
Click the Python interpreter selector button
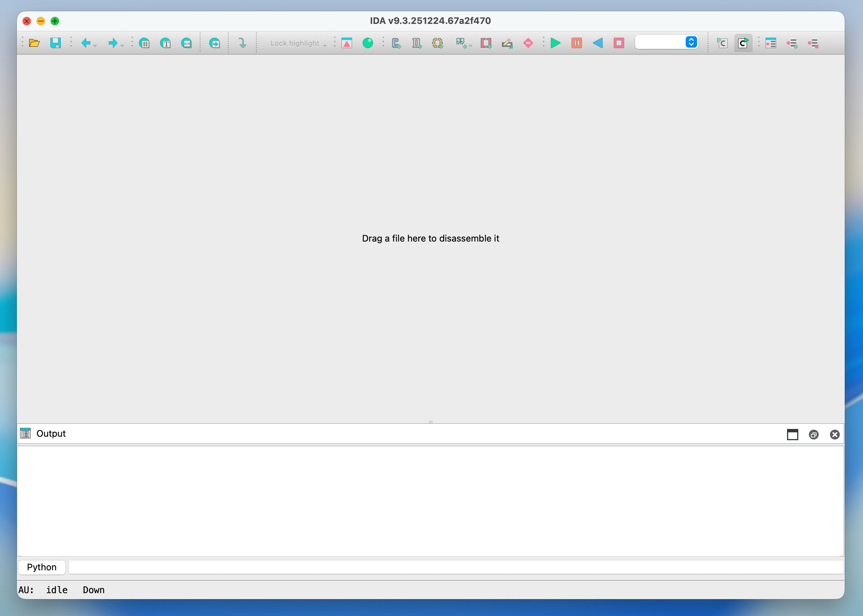pyautogui.click(x=42, y=567)
